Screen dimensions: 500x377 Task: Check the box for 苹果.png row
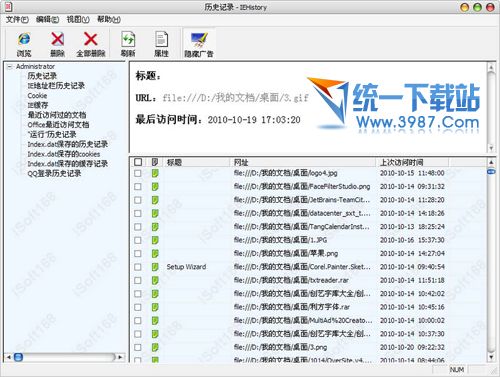coord(138,254)
